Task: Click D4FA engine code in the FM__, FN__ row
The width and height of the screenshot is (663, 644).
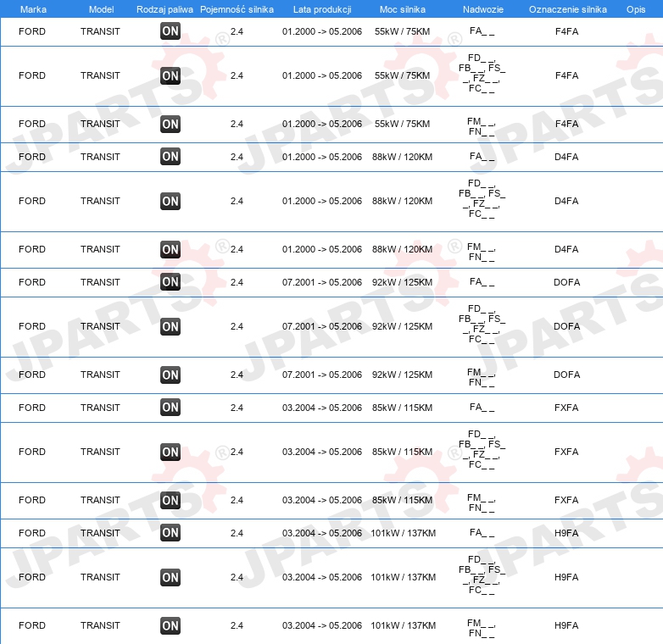Action: click(x=566, y=249)
